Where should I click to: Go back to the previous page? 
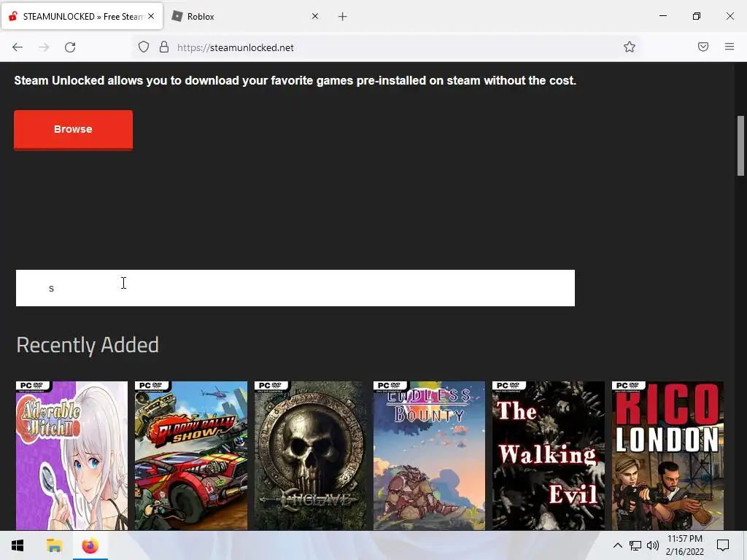tap(18, 47)
